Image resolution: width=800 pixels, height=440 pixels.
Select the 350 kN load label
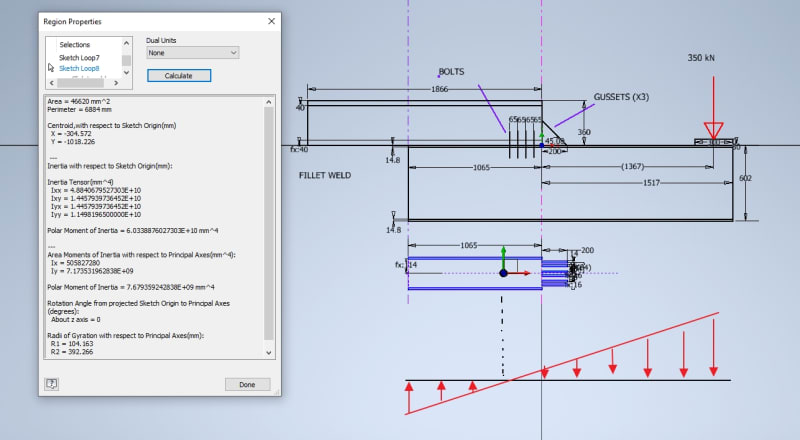tap(701, 58)
